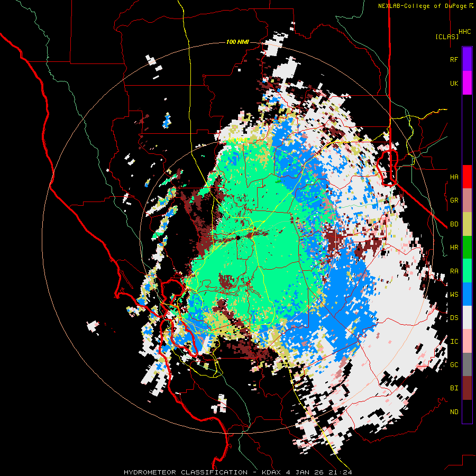The height and width of the screenshot is (476, 476).
Task: Click the UK legend label
Action: tap(454, 83)
